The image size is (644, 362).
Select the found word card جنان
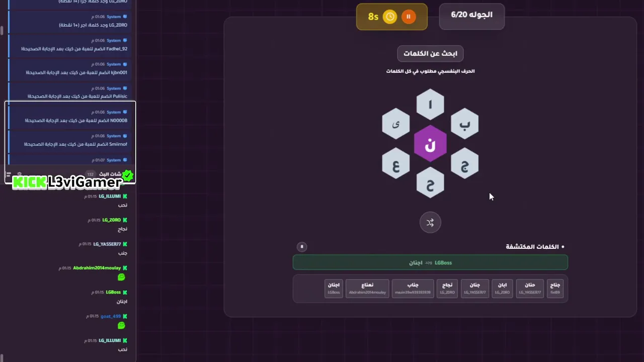point(474,288)
